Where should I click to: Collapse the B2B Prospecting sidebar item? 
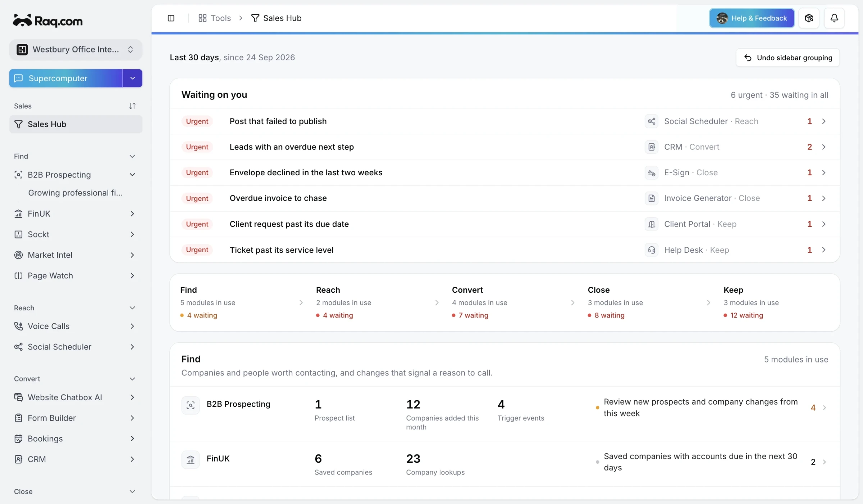click(132, 175)
